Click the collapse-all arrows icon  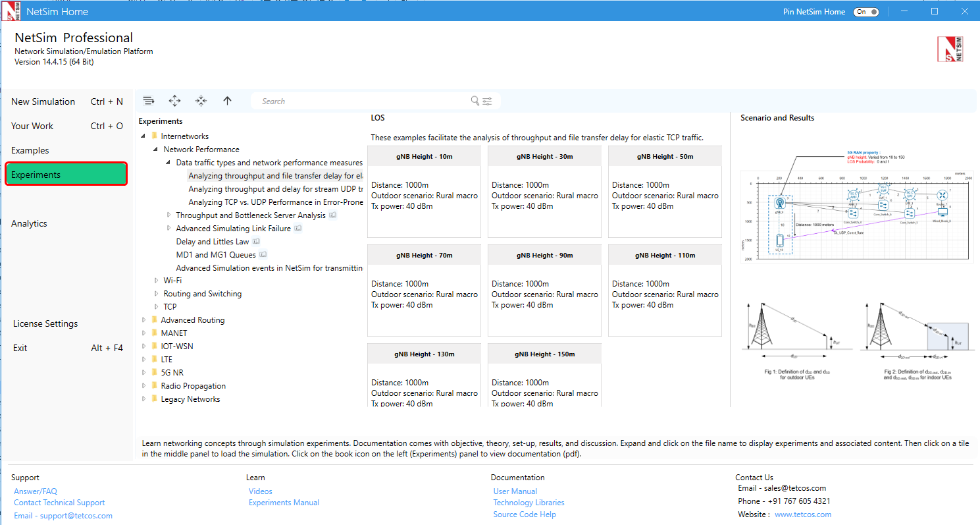(x=201, y=101)
